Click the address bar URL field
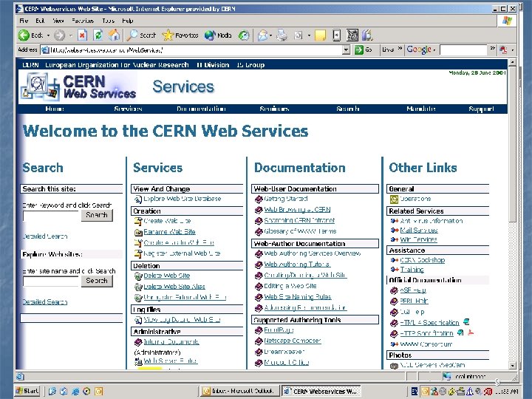 point(195,50)
